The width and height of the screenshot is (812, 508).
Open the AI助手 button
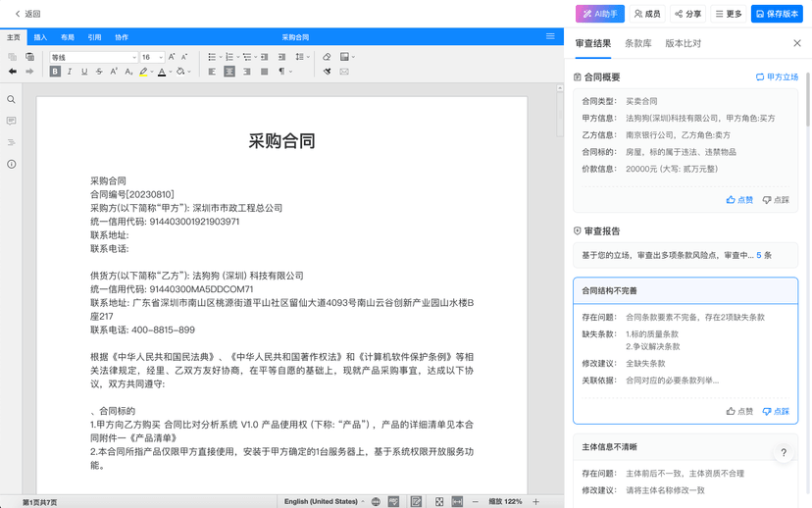click(599, 14)
